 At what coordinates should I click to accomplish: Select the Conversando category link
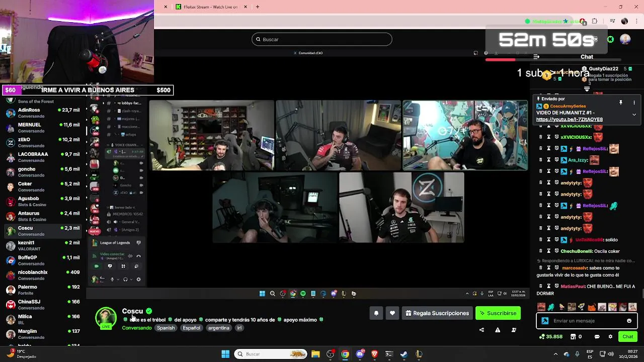[136, 328]
